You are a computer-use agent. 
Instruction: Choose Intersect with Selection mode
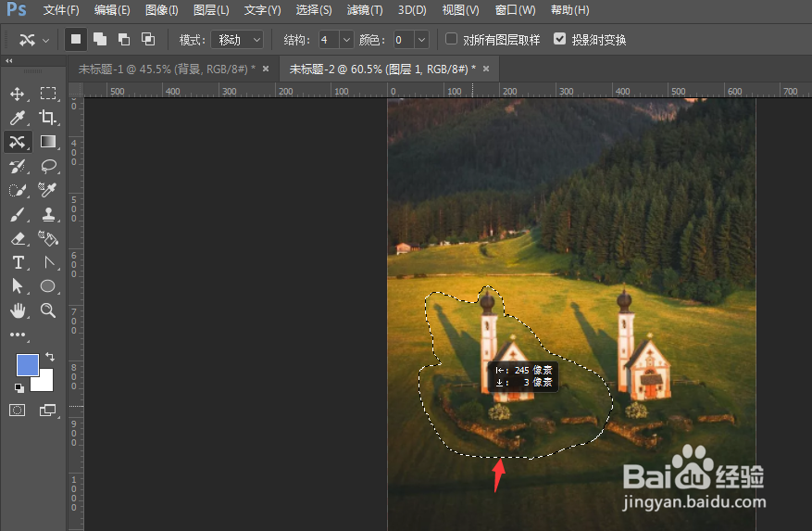pyautogui.click(x=148, y=40)
